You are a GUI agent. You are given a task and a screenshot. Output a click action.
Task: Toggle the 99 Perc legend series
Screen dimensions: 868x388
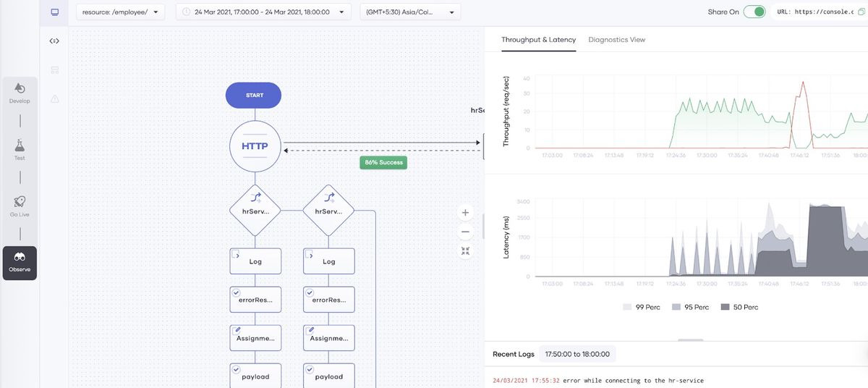[642, 307]
